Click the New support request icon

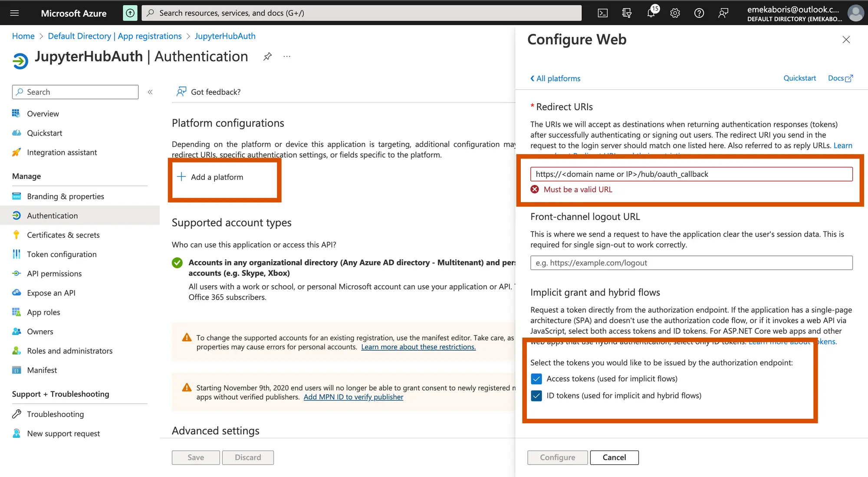pyautogui.click(x=16, y=433)
